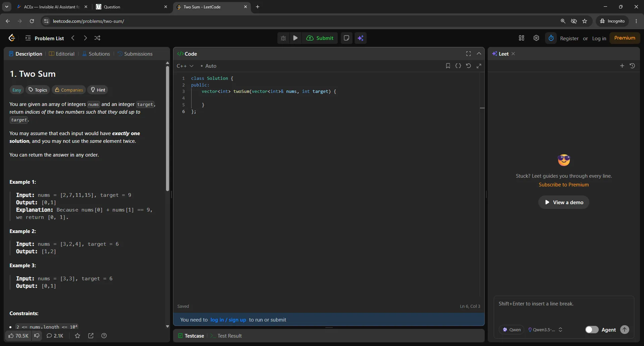Image resolution: width=644 pixels, height=346 pixels.
Task: Open the notes icon beside Submit
Action: point(346,38)
